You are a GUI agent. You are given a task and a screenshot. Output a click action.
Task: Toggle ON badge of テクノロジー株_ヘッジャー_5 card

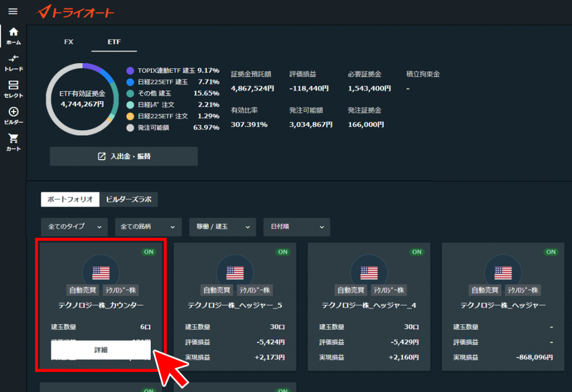tap(283, 252)
